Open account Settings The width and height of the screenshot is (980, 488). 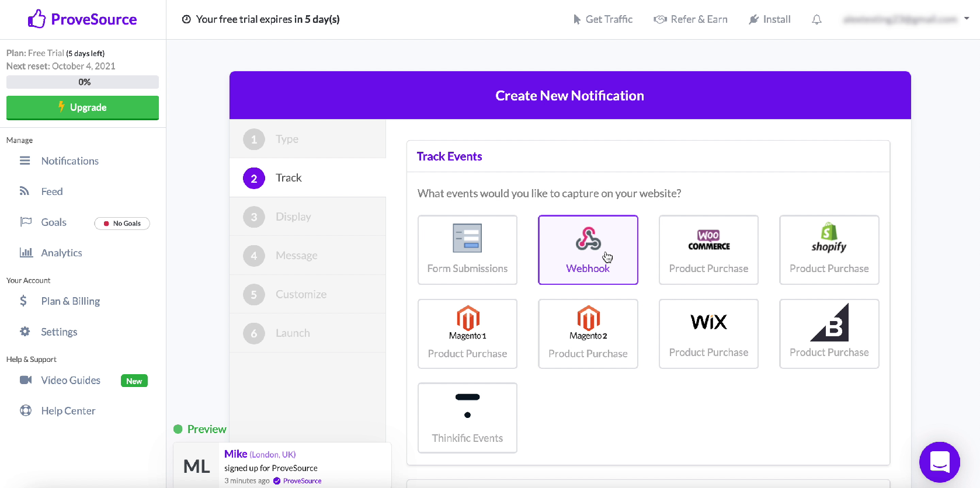tap(59, 332)
